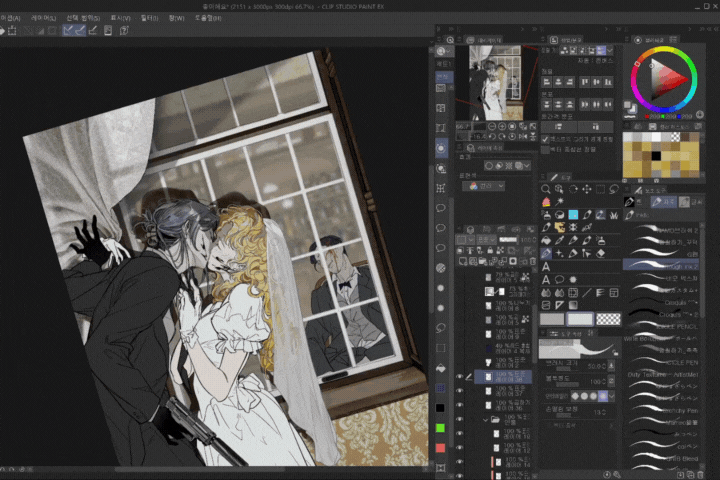Delete layer using the trash icon
Image resolution: width=720 pixels, height=480 pixels.
[x=532, y=261]
